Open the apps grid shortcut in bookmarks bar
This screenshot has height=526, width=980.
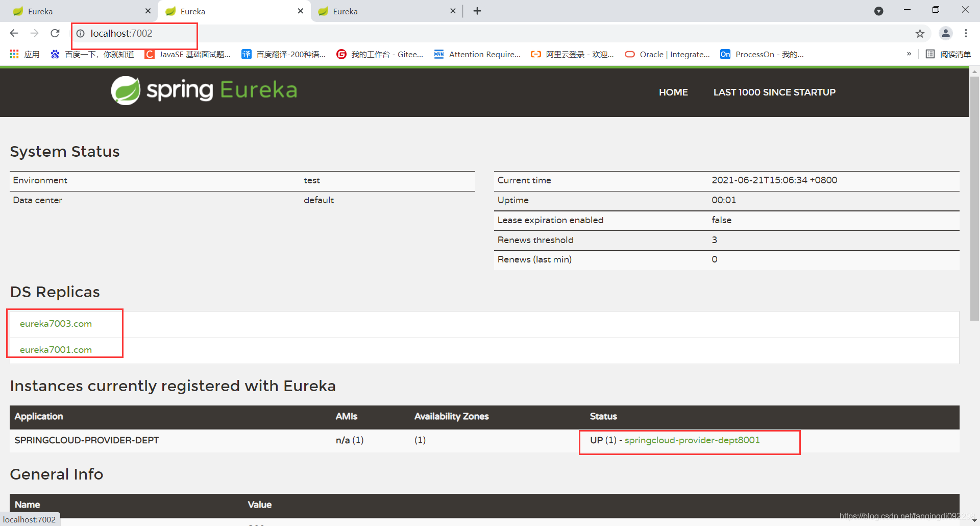(24, 54)
